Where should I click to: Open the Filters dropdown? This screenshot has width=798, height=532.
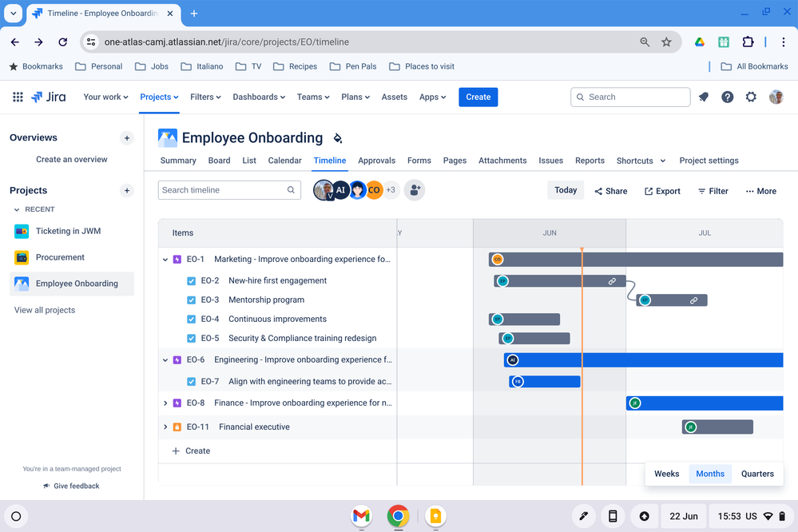[x=205, y=97]
